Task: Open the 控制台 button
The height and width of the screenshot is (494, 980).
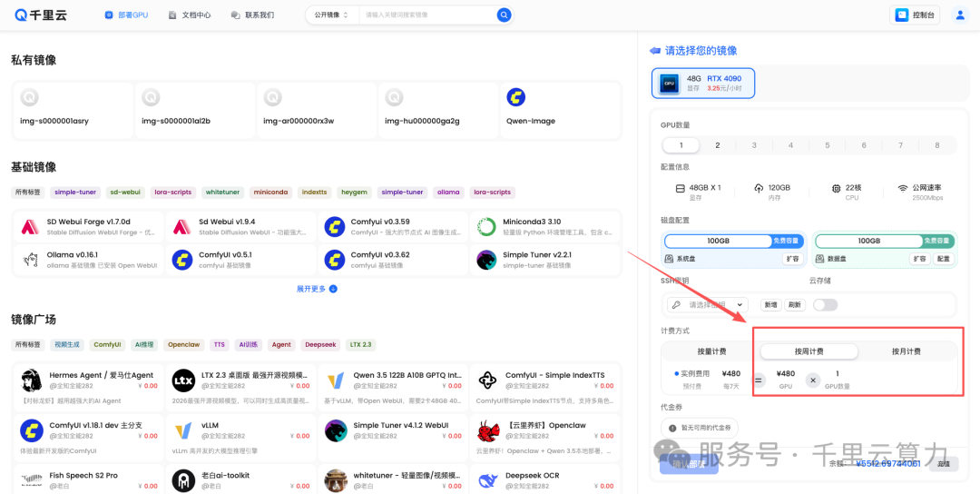Action: [x=915, y=15]
